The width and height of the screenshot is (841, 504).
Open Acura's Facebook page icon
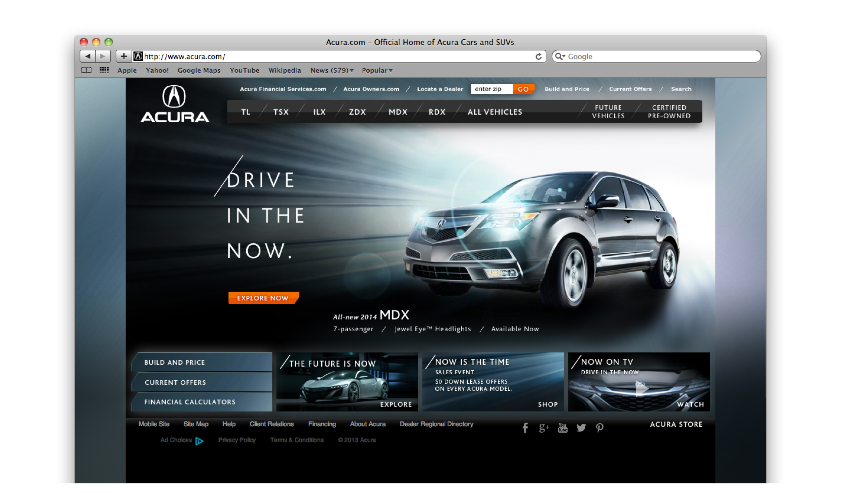point(525,428)
